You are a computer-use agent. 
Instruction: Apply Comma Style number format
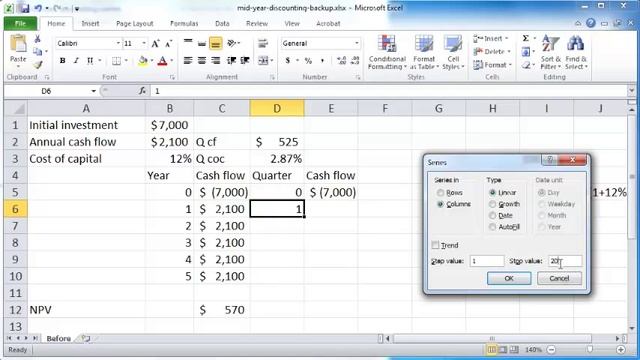pos(322,61)
